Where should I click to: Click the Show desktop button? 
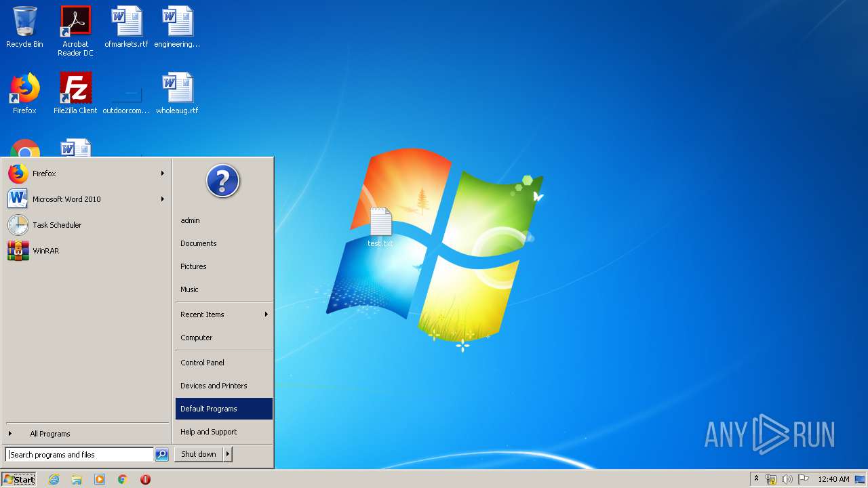tap(861, 479)
